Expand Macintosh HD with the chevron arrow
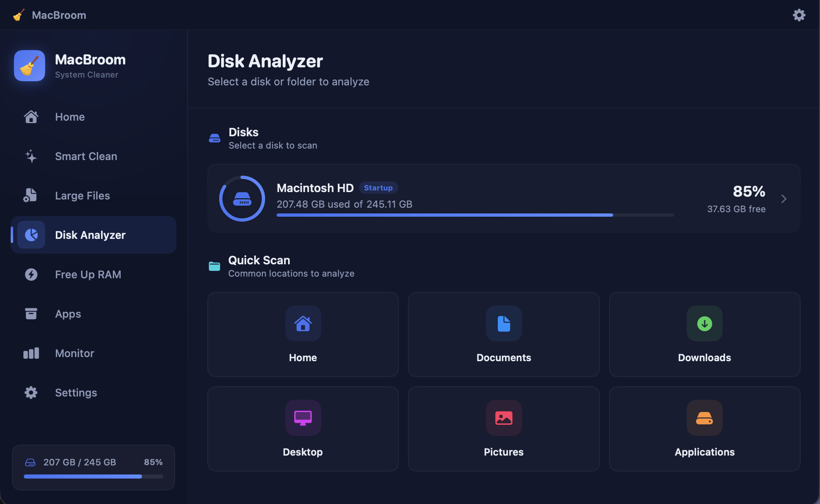 [x=784, y=199]
